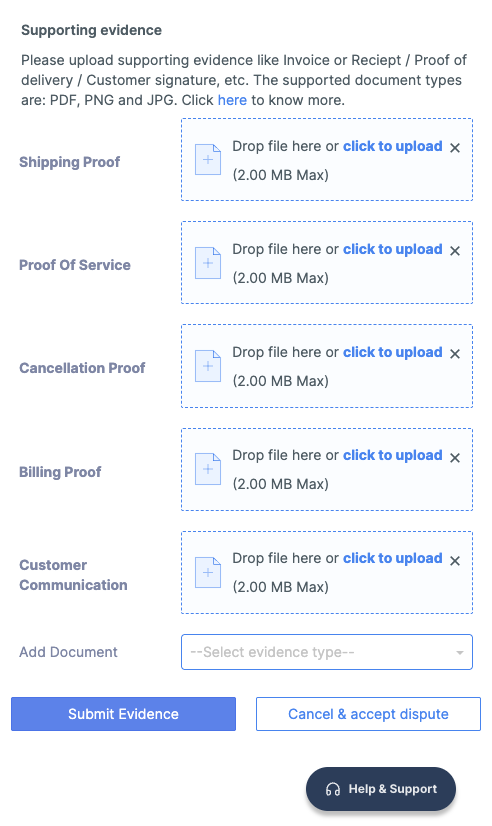Click the Billing Proof file upload icon
Screen dimensions: 492x826
click(208, 469)
